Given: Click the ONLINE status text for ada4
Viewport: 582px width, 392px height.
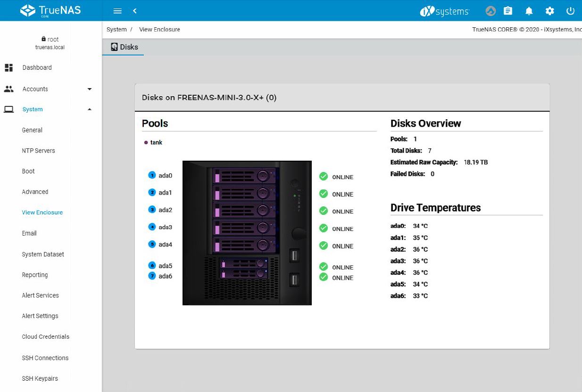Looking at the screenshot, I should [x=343, y=246].
